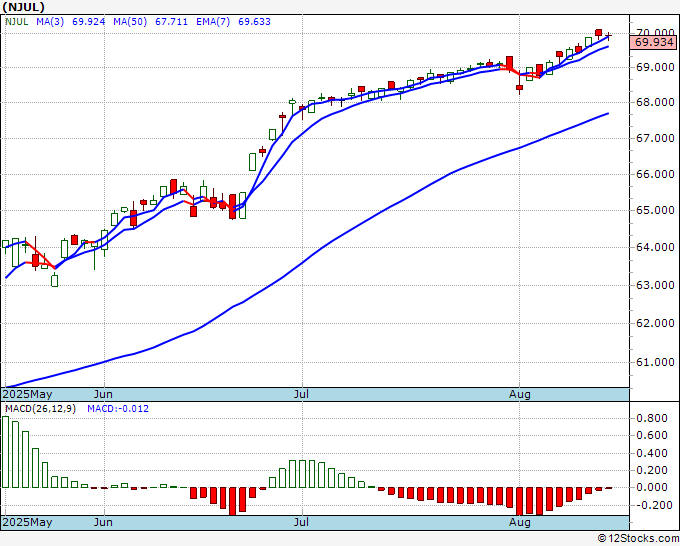This screenshot has width=680, height=546.
Task: Click the (NJUL) chart title
Action: click(x=23, y=7)
